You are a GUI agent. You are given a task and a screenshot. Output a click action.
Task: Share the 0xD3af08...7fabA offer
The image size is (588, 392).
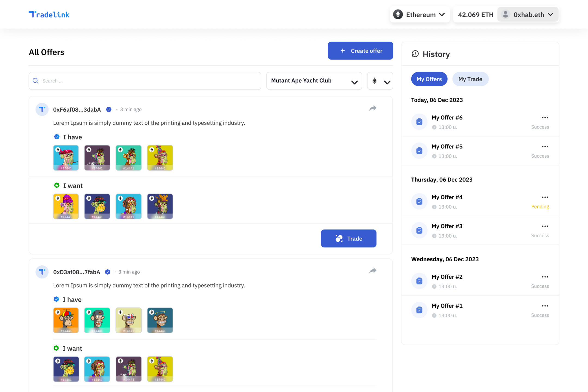373,271
